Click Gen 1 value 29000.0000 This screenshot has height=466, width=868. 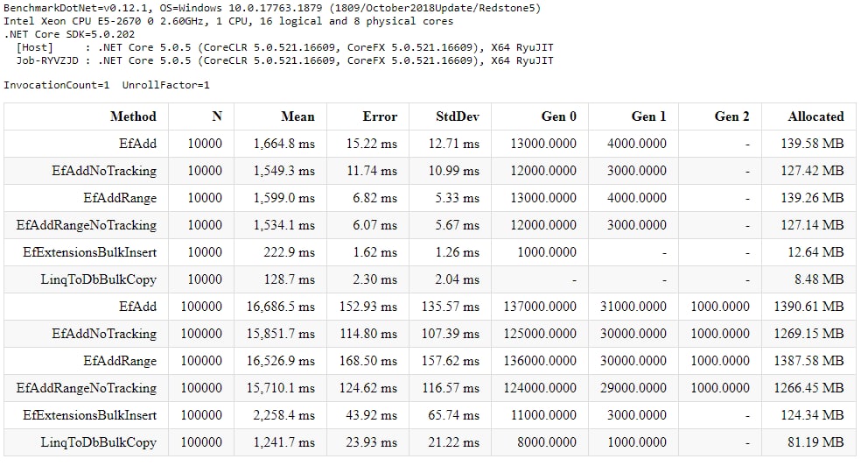pos(633,388)
